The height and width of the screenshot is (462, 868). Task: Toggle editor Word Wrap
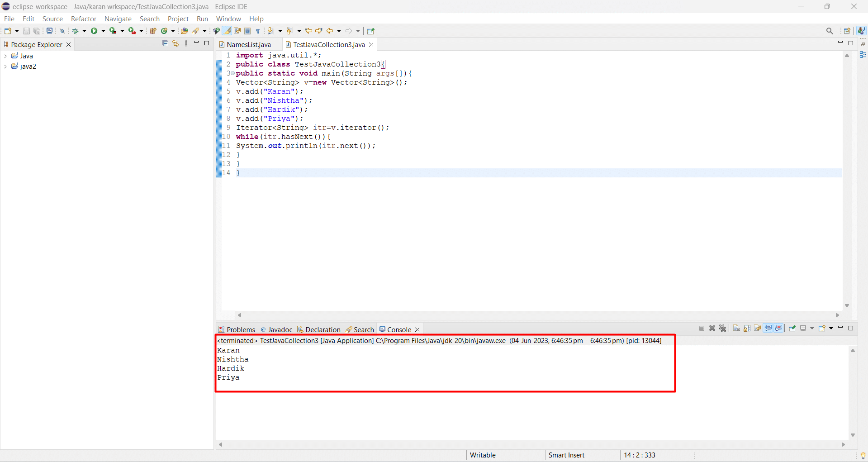pos(237,31)
